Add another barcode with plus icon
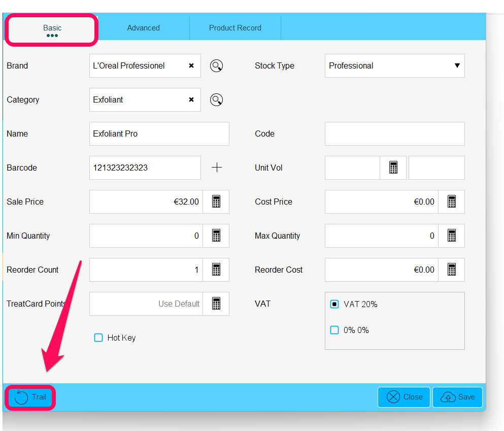504x431 pixels. [217, 168]
